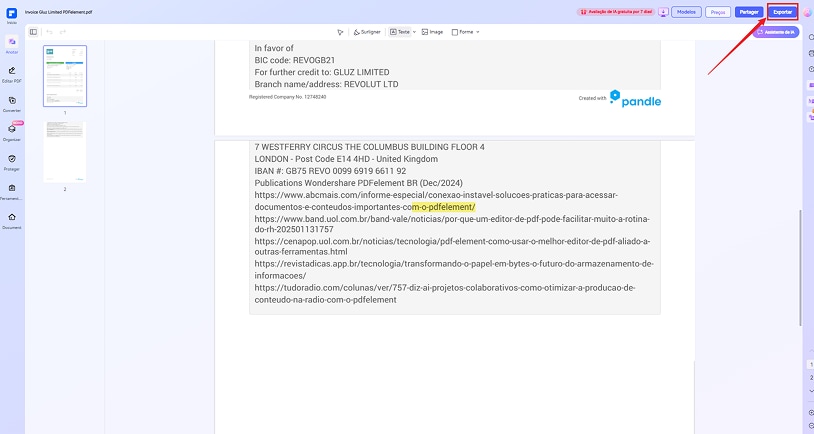
Task: Open the Converter tool in sidebar
Action: point(12,103)
